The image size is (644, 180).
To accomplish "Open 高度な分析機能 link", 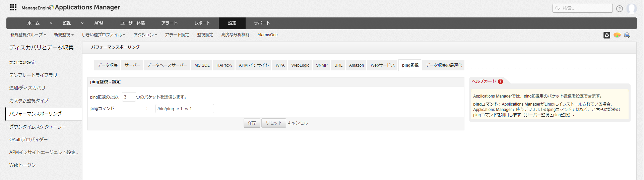I will [235, 35].
